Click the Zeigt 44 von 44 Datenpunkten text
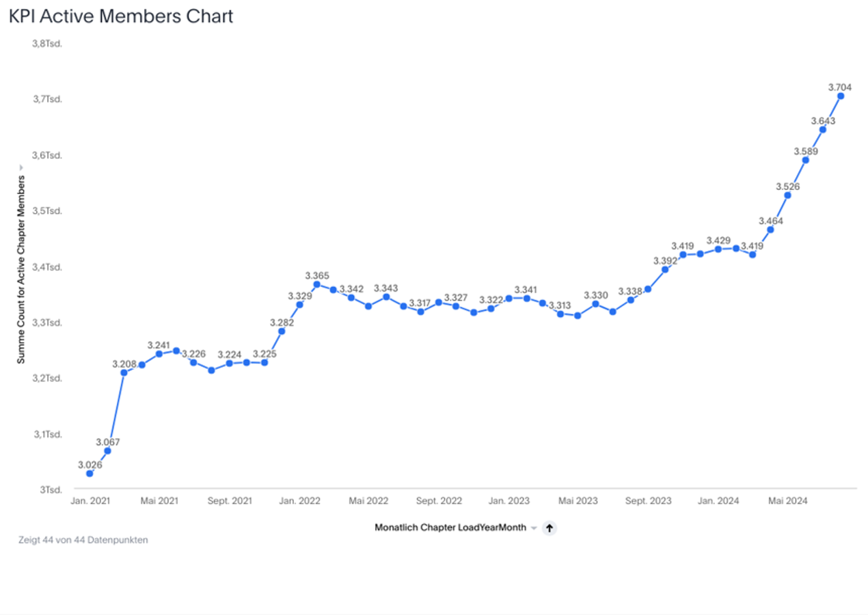 click(x=83, y=540)
